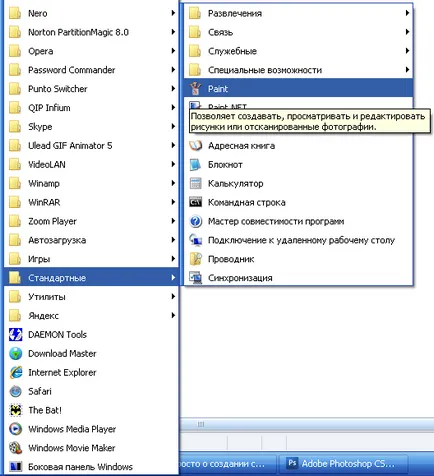Click the horizontal scrollbar grip

click(x=201, y=424)
